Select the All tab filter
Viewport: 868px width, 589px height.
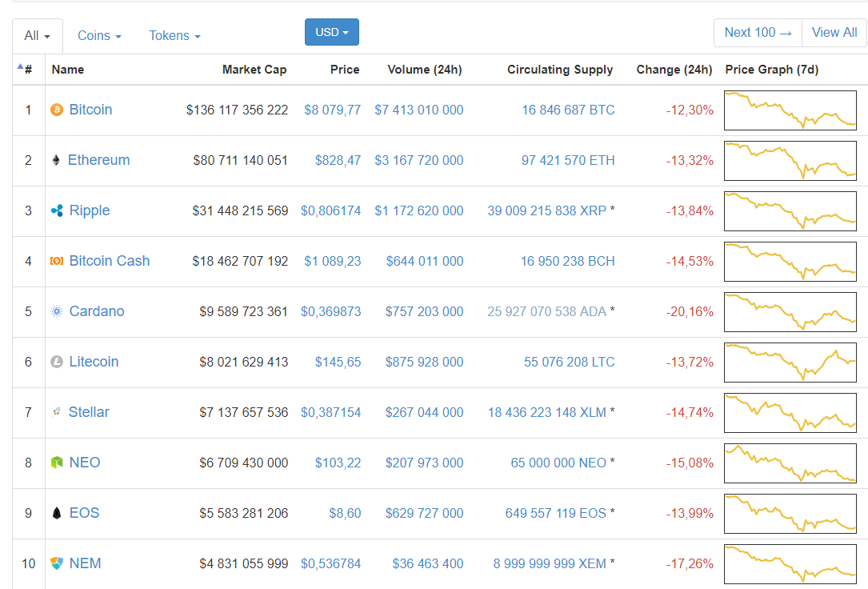pos(38,36)
